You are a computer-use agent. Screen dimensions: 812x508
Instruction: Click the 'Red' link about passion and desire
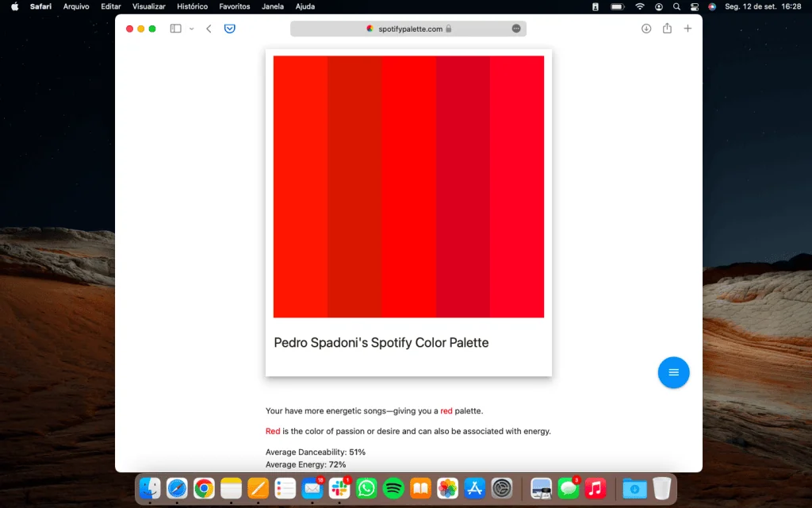tap(270, 431)
